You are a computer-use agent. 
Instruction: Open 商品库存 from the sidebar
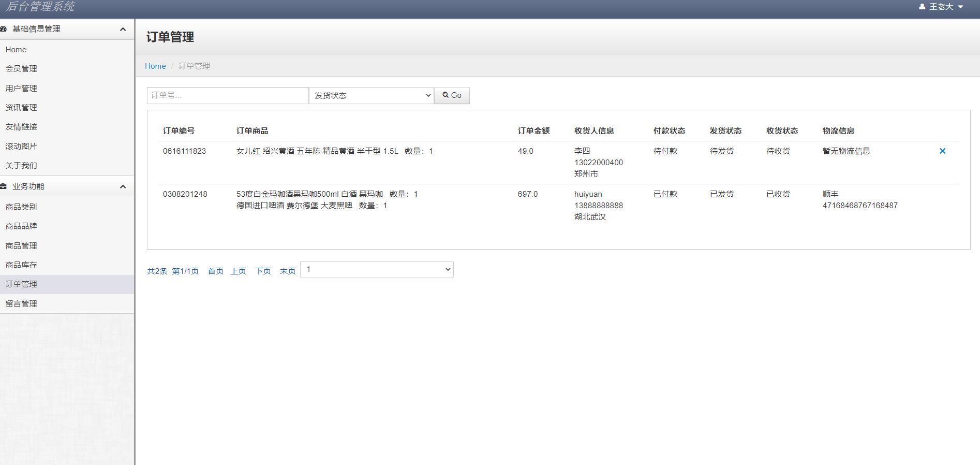(21, 265)
